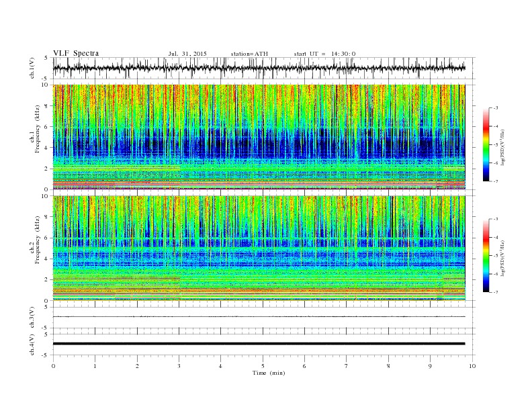Click the "ch.1(V)" waveform axis label
532x411 pixels.
(32, 68)
